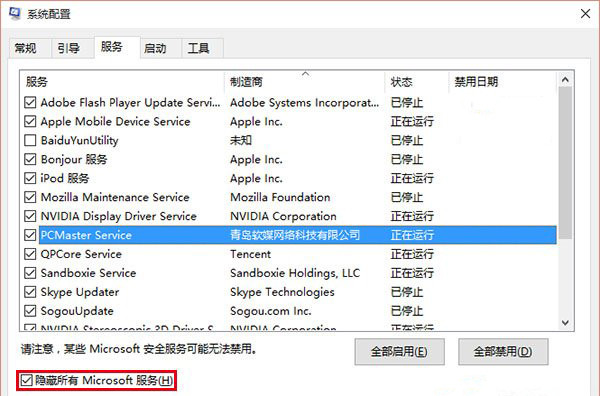The width and height of the screenshot is (600, 396).
Task: Select the 未知 manufacturer cell
Action: (241, 140)
